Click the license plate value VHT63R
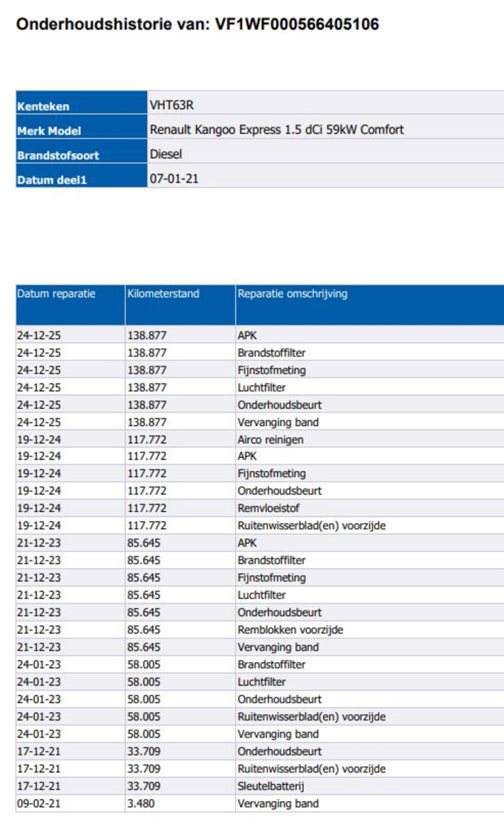Image resolution: width=504 pixels, height=837 pixels. point(172,105)
